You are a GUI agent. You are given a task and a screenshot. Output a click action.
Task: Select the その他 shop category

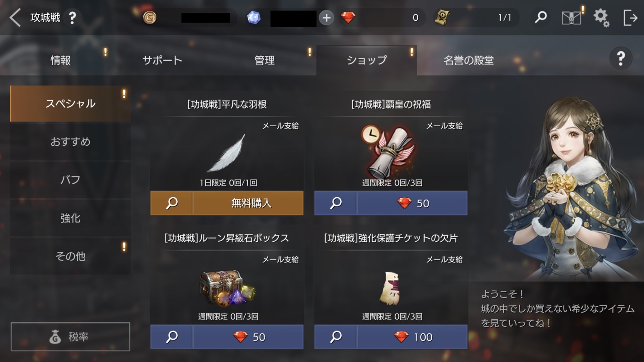(x=71, y=256)
